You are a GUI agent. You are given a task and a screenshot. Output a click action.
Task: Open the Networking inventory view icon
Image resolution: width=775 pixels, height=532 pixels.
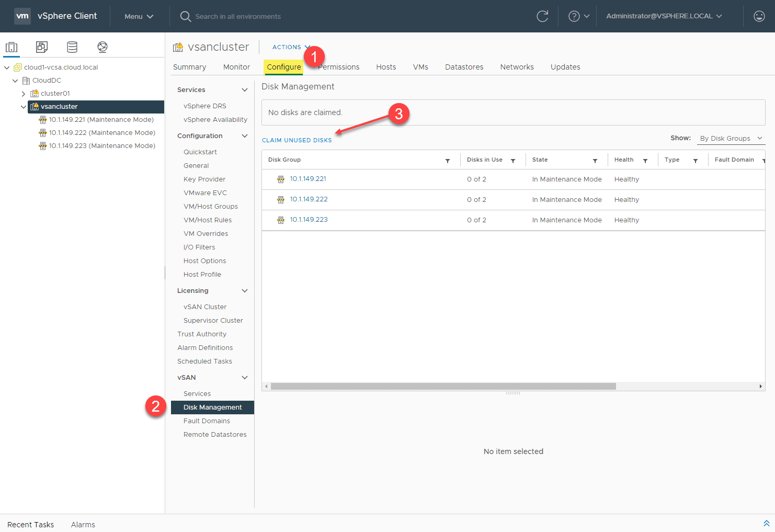pyautogui.click(x=102, y=47)
